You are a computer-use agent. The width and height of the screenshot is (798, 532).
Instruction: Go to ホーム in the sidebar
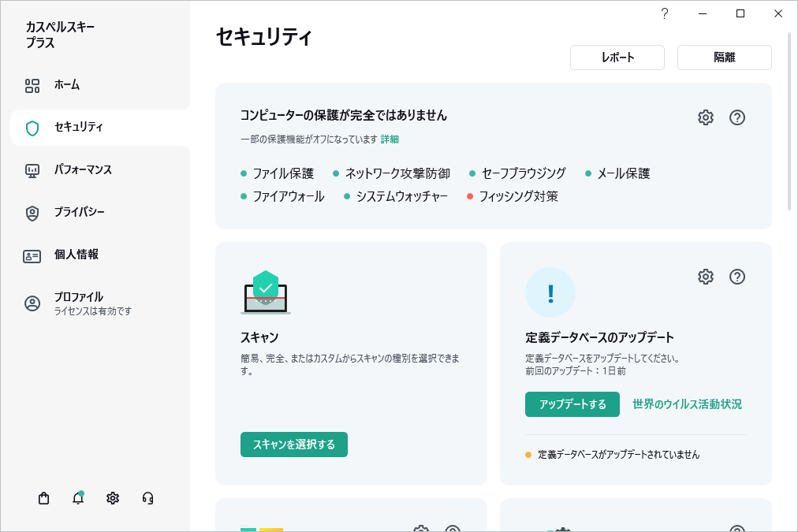click(67, 85)
